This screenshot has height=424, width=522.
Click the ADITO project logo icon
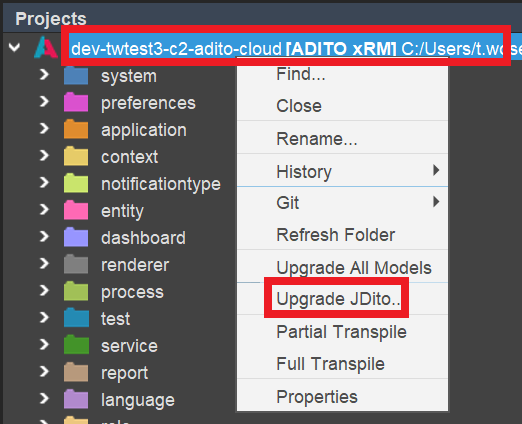[46, 47]
